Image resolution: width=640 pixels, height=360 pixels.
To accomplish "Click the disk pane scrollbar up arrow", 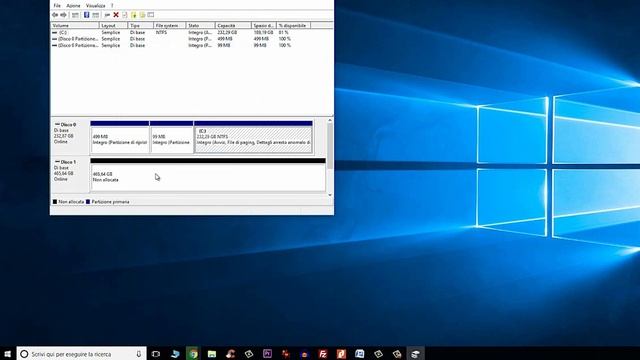I will tap(330, 120).
